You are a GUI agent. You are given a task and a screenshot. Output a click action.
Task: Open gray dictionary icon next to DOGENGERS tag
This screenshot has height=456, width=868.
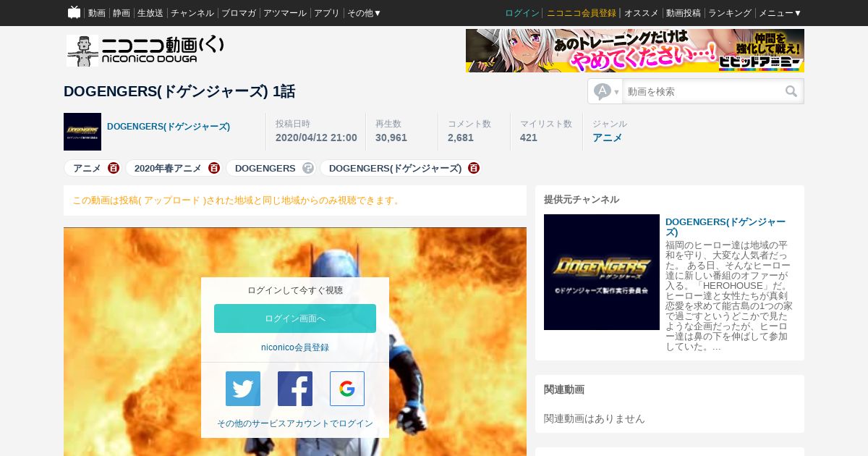point(308,168)
